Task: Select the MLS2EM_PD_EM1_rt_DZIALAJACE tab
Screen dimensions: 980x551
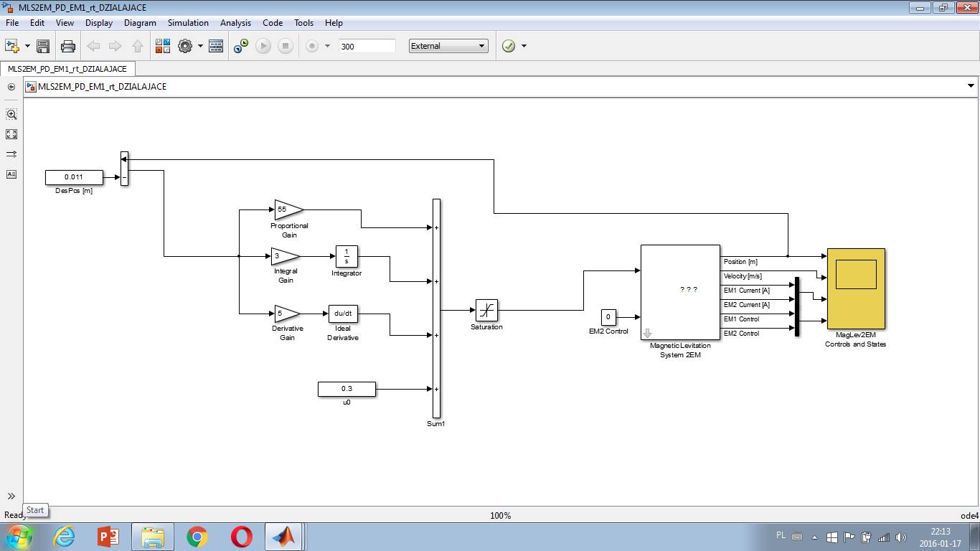Action: click(67, 69)
